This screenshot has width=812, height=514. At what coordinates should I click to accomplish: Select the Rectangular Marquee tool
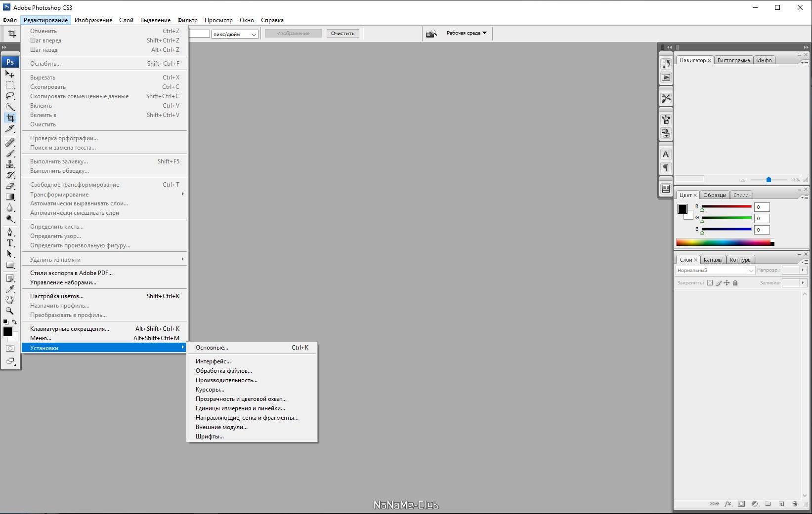[x=10, y=85]
